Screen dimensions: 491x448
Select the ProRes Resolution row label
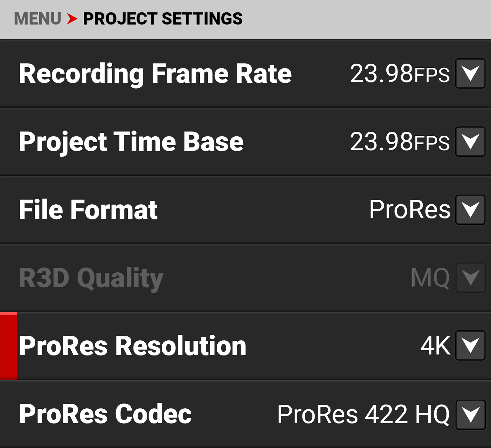click(133, 346)
